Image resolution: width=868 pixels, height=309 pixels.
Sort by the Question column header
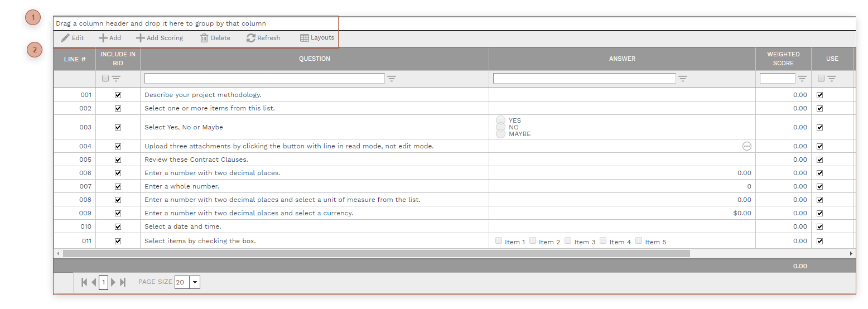(x=315, y=59)
